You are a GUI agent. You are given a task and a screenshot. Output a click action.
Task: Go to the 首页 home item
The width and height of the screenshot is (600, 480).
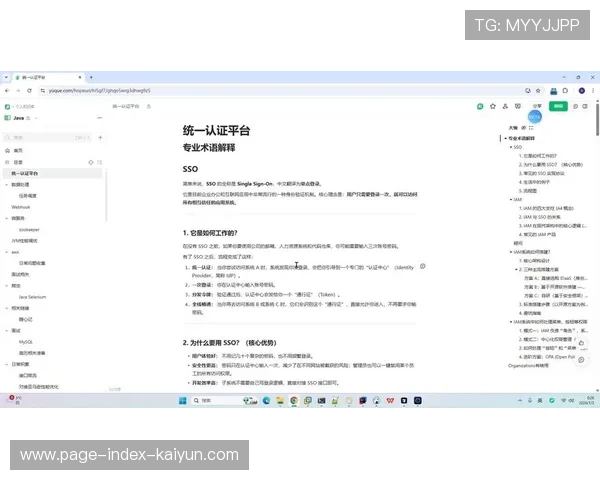(18, 150)
